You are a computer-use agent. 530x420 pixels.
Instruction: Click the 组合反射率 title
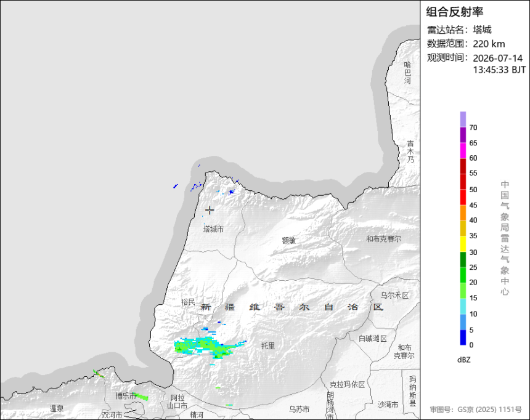point(455,12)
